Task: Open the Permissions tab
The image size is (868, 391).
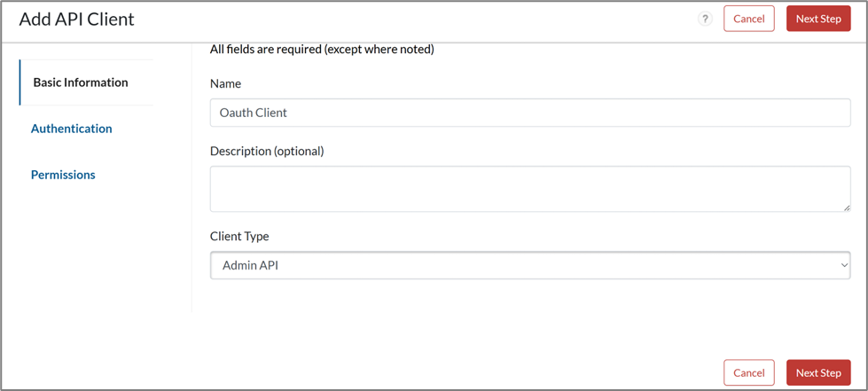Action: coord(63,175)
